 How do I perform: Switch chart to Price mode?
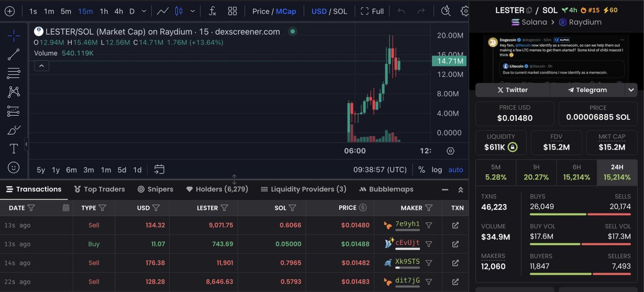pyautogui.click(x=261, y=11)
